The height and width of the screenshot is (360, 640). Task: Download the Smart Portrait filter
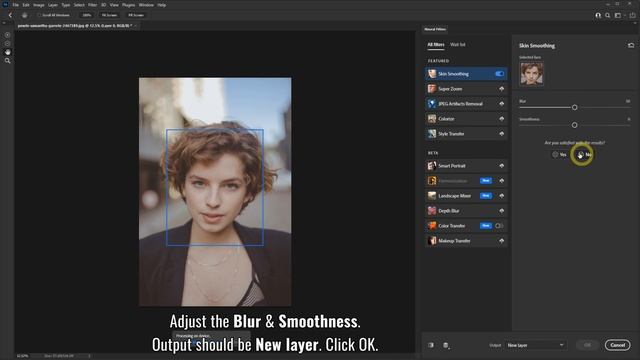(x=501, y=166)
